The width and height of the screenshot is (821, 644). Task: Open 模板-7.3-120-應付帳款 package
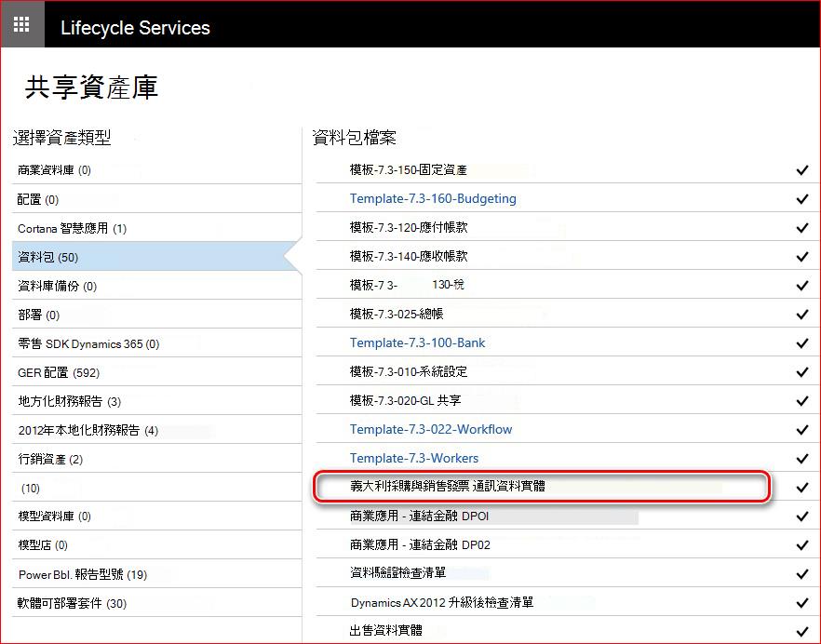[409, 227]
